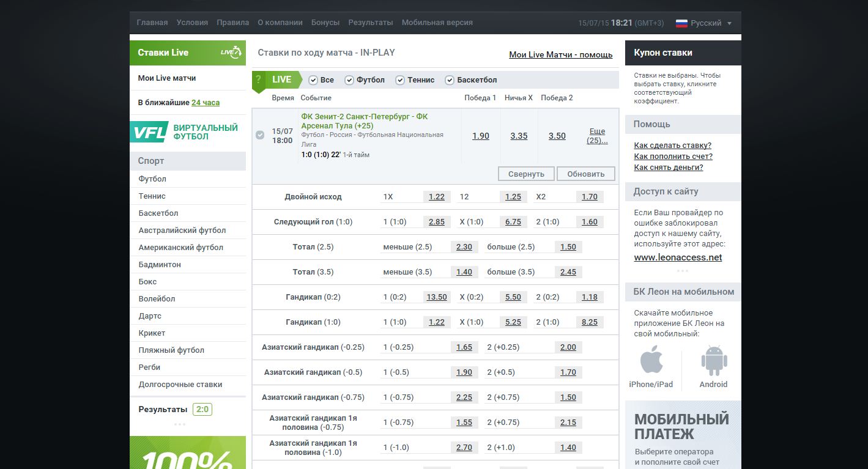Open Главная in the top menu
Image resolution: width=868 pixels, height=469 pixels.
pyautogui.click(x=152, y=23)
